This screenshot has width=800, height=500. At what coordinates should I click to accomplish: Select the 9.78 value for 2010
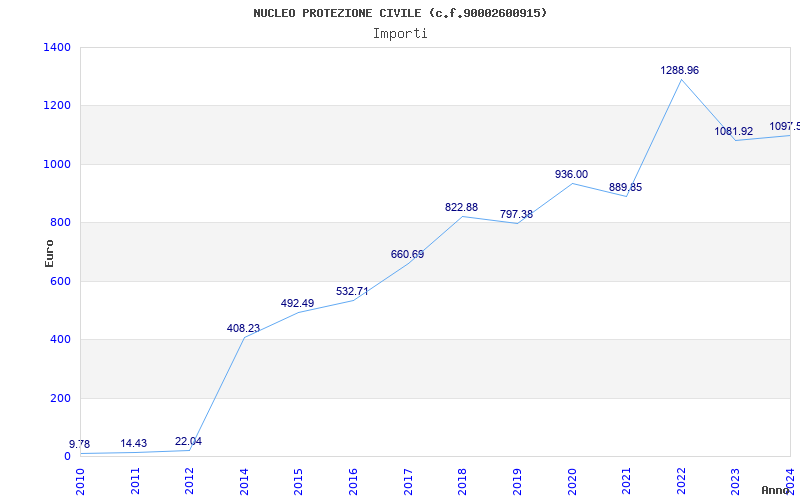pyautogui.click(x=79, y=444)
